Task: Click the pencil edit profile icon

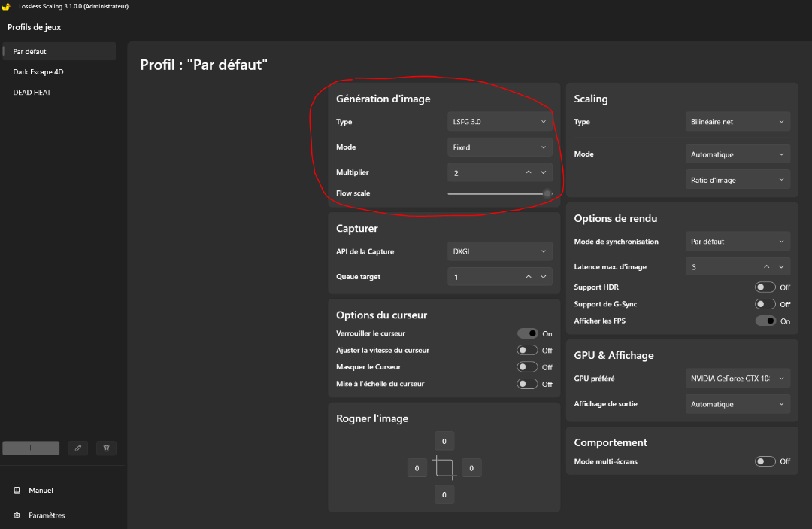Action: point(77,448)
